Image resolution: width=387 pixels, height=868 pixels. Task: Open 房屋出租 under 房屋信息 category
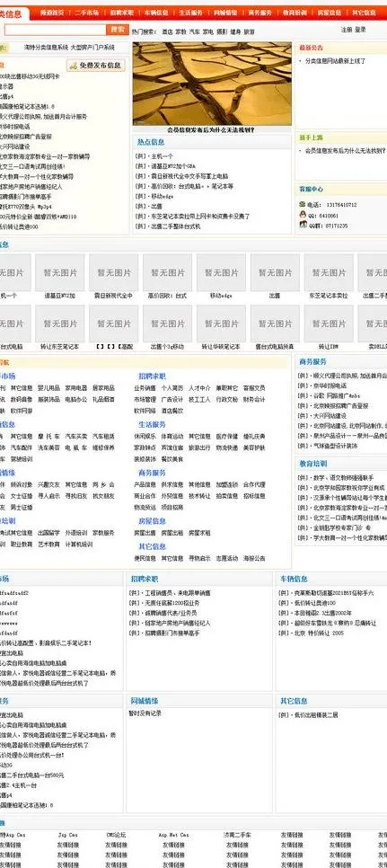pyautogui.click(x=172, y=533)
